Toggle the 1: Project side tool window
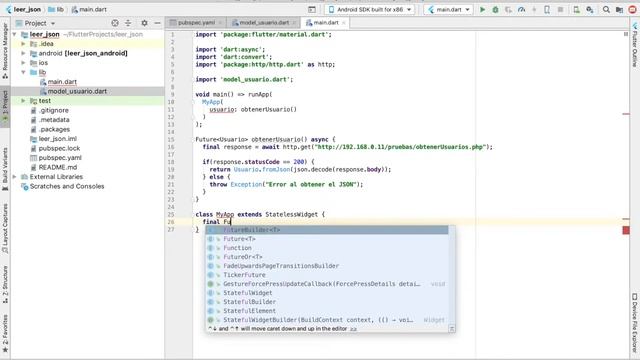Screen dimensions: 640x360 point(5,106)
